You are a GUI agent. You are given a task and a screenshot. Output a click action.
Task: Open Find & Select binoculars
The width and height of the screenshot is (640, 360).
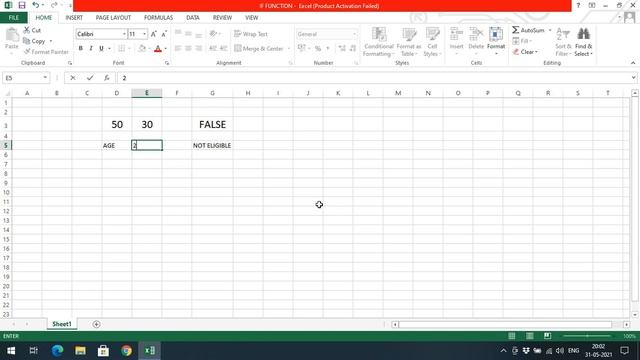[583, 42]
